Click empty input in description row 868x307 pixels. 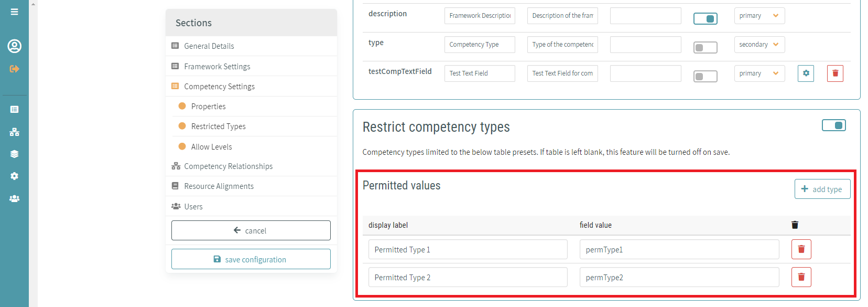tap(646, 16)
